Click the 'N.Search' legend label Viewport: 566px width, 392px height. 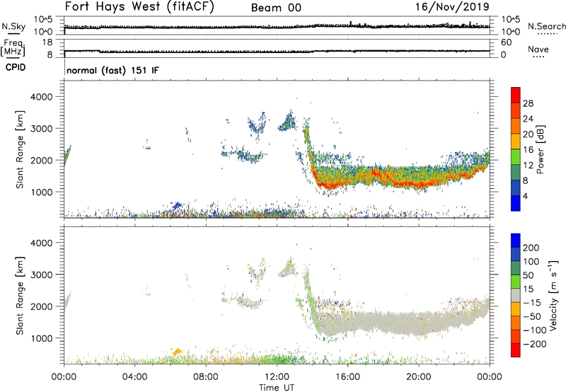click(x=546, y=26)
